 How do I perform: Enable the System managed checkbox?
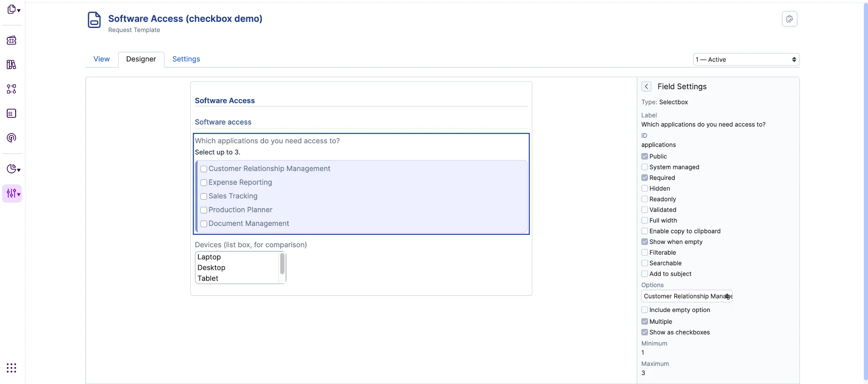pos(645,167)
